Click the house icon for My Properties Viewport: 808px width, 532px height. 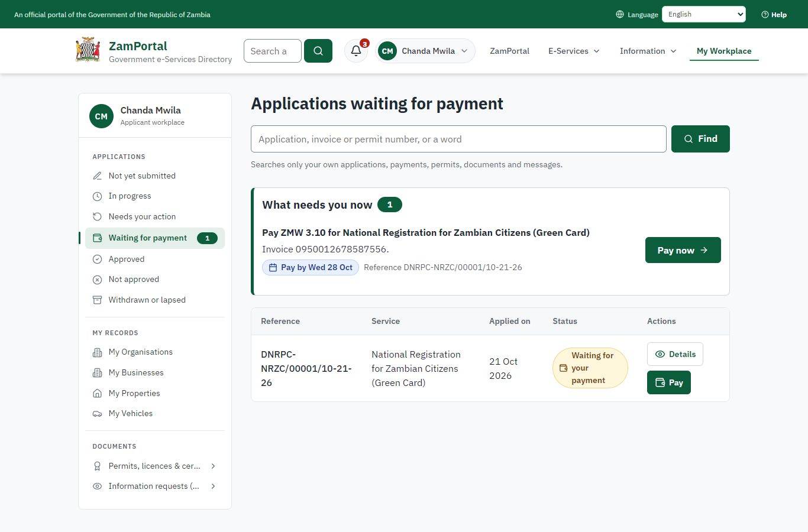point(98,393)
